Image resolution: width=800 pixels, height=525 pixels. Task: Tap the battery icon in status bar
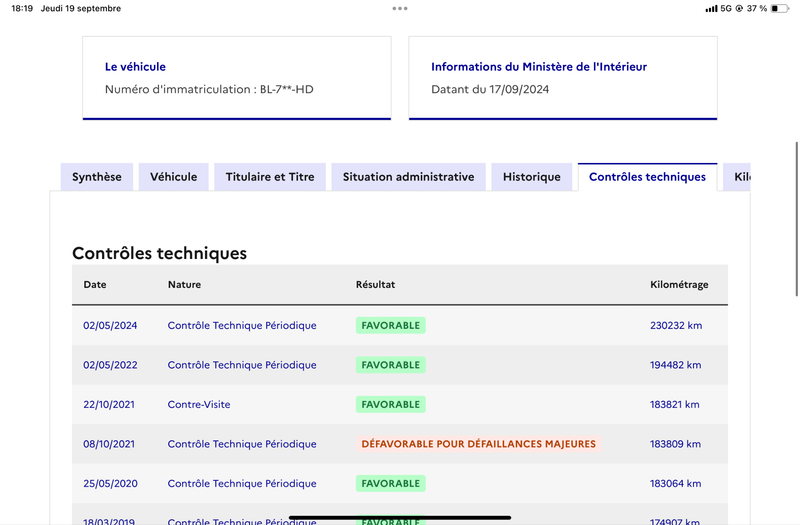coord(780,8)
